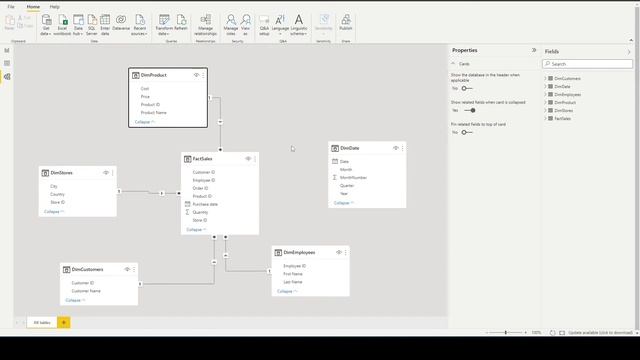
Task: Open the Linguistic schema menu
Action: click(x=299, y=24)
